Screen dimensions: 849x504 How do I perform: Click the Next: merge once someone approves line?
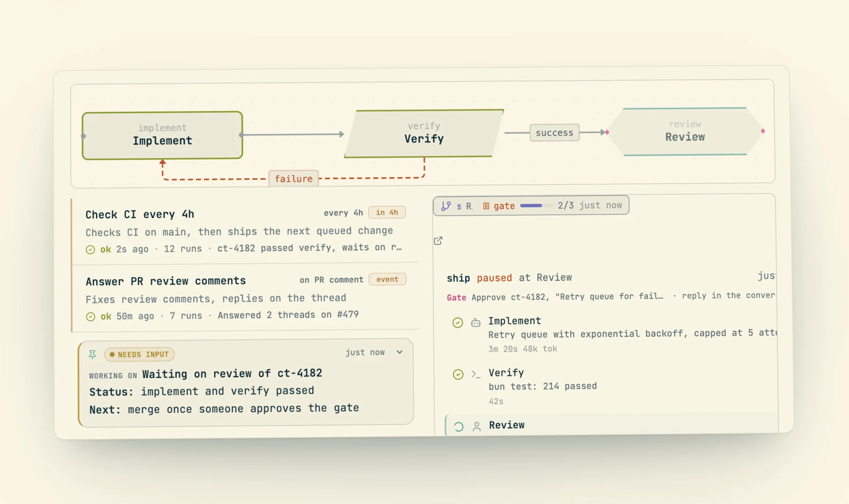[224, 409]
